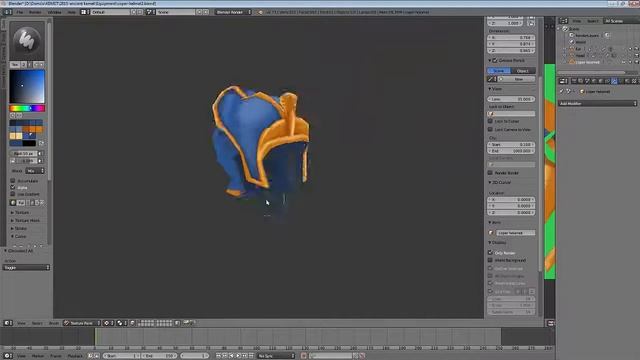This screenshot has height=360, width=640.
Task: Open the Brush menu in header
Action: tap(53, 323)
